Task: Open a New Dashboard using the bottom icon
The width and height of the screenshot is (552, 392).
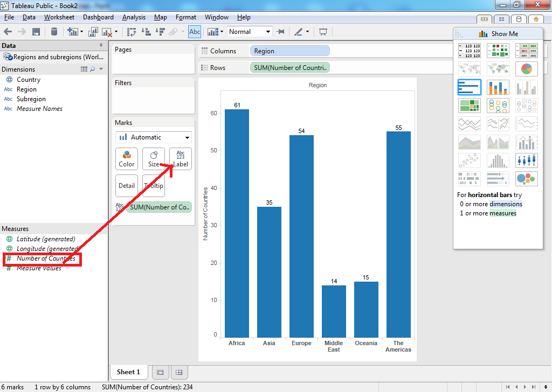Action: pos(160,372)
